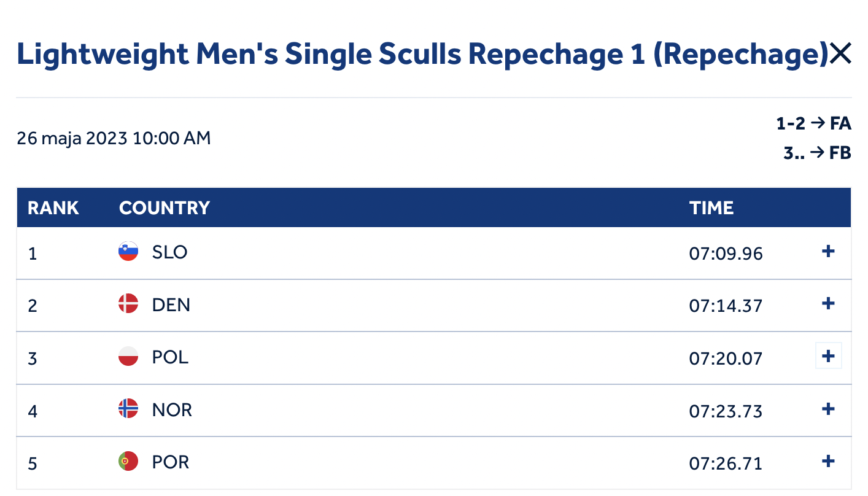
Task: Click the 07:20.07 time for POL
Action: 726,358
